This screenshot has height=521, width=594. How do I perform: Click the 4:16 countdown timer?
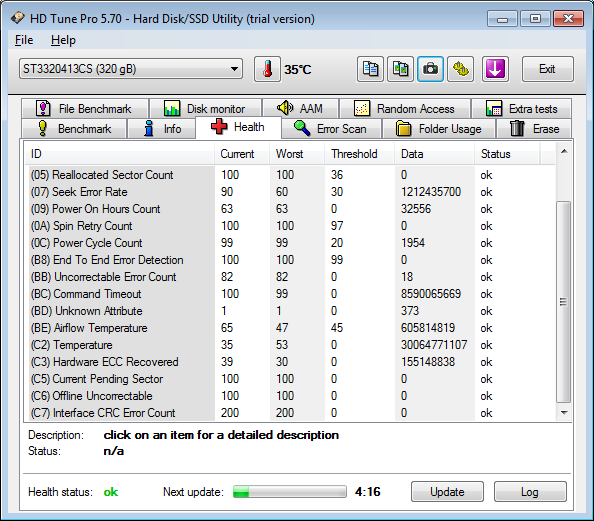tap(367, 492)
